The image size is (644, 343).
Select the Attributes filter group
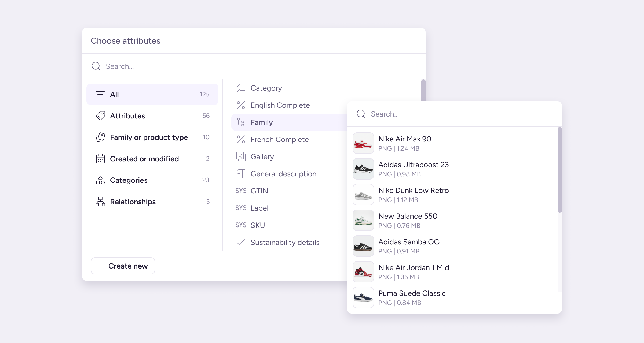[x=152, y=116]
